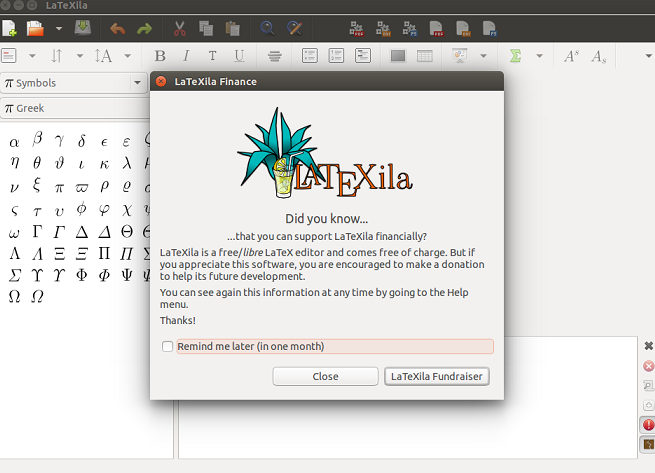Cut selection with the scissors icon
This screenshot has height=473, width=655.
180,28
